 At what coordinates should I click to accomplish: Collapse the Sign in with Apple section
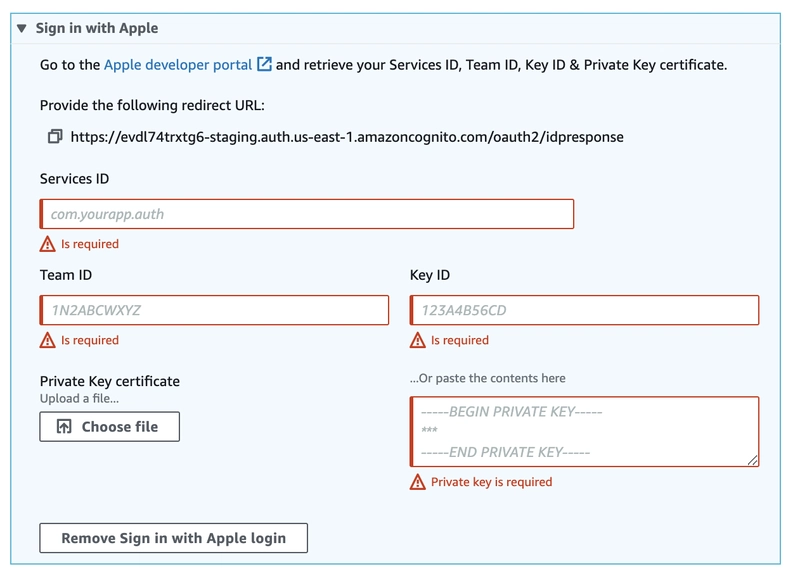(21, 28)
